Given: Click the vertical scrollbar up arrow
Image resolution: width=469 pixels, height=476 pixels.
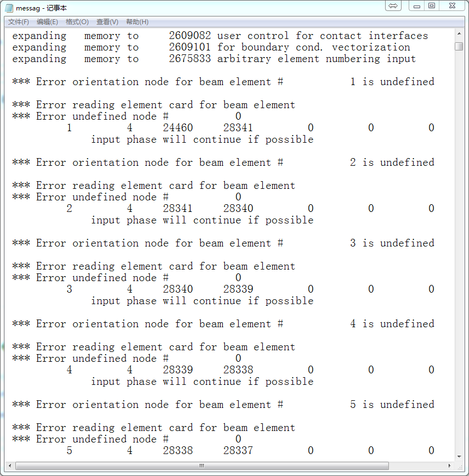Looking at the screenshot, I should [x=459, y=33].
